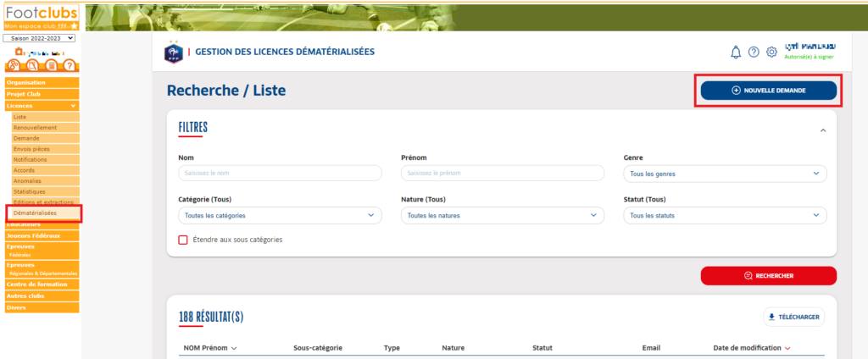Sort by NOM Prénom column

click(x=210, y=348)
